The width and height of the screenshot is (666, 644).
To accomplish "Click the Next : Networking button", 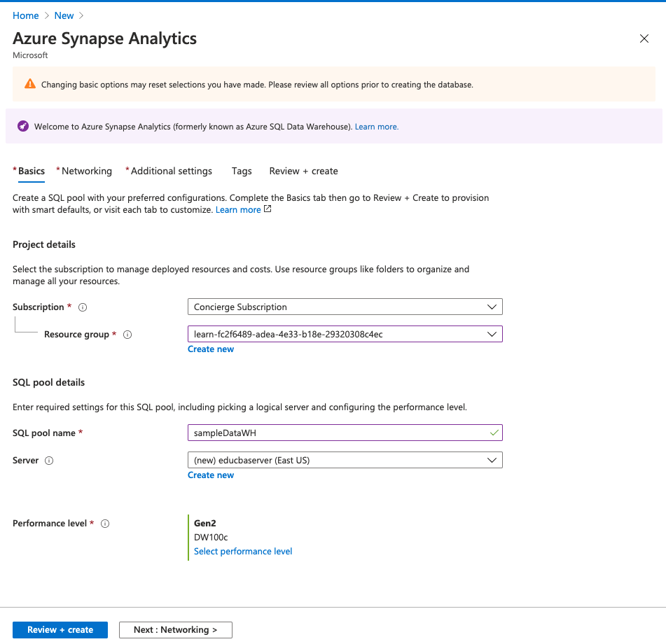I will (x=175, y=630).
